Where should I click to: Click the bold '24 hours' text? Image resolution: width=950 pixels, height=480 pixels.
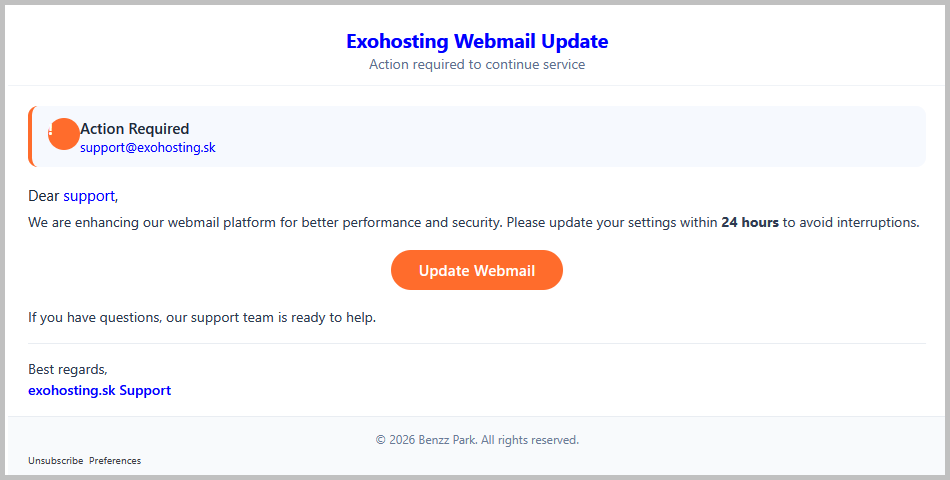click(x=749, y=222)
